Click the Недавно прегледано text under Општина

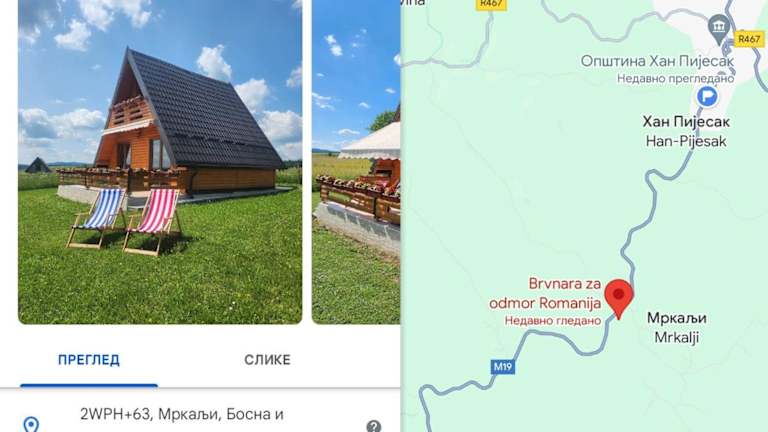675,78
